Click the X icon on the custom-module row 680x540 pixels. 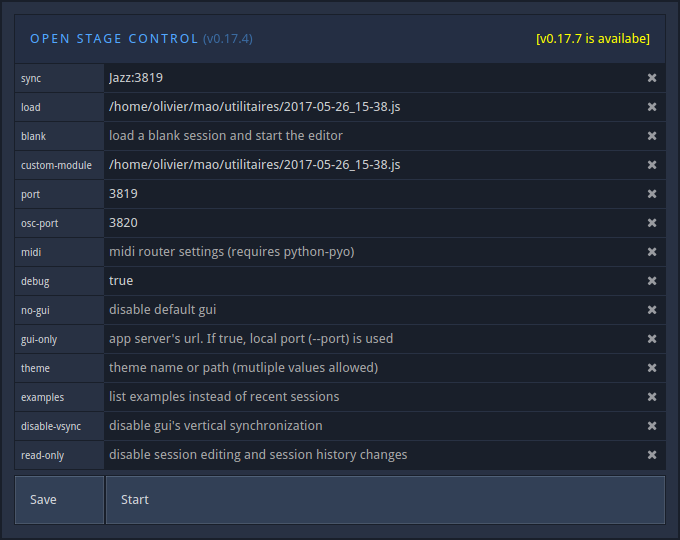point(652,165)
